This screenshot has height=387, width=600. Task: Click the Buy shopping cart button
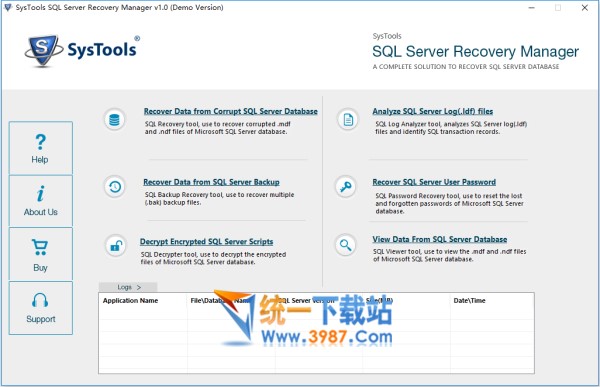41,254
